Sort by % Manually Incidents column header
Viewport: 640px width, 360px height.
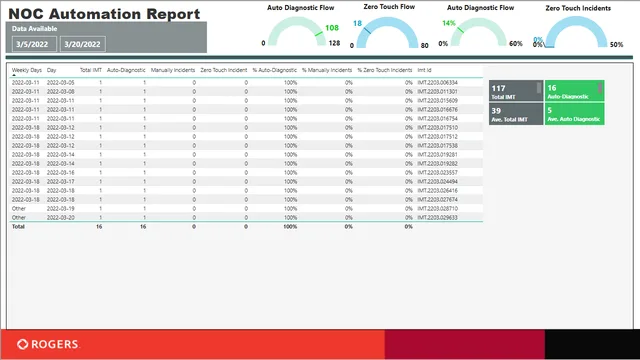[327, 70]
